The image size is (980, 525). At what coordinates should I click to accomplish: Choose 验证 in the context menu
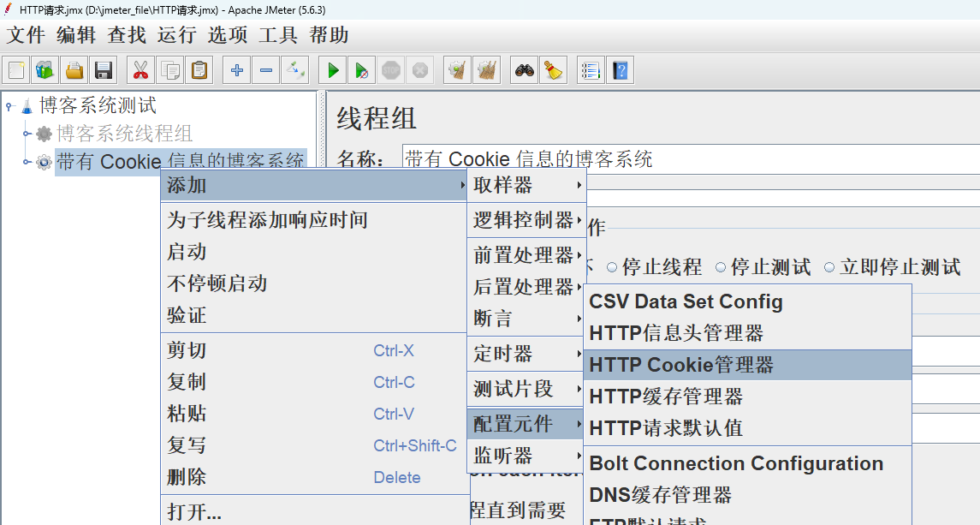tap(314, 315)
